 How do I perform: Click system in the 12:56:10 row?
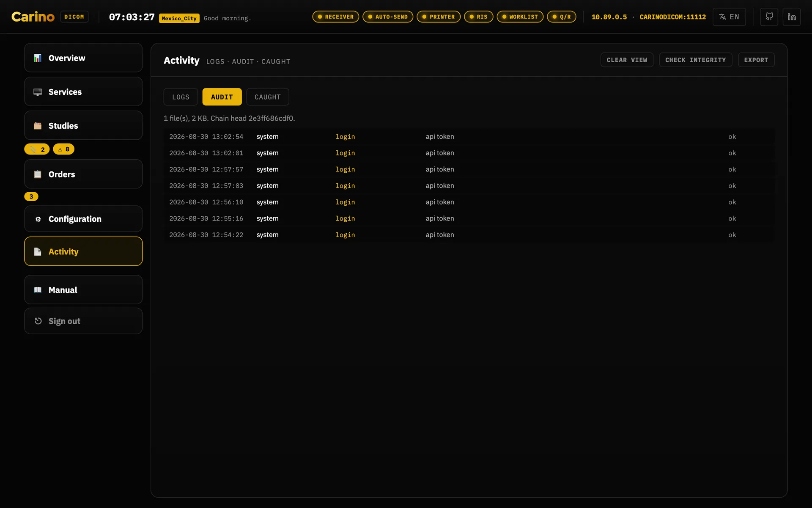pos(267,202)
